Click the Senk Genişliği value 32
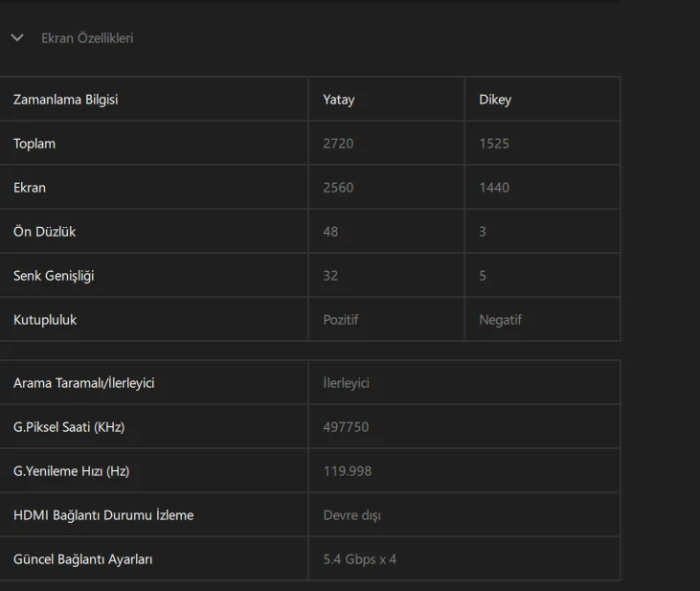The image size is (700, 591). (330, 276)
